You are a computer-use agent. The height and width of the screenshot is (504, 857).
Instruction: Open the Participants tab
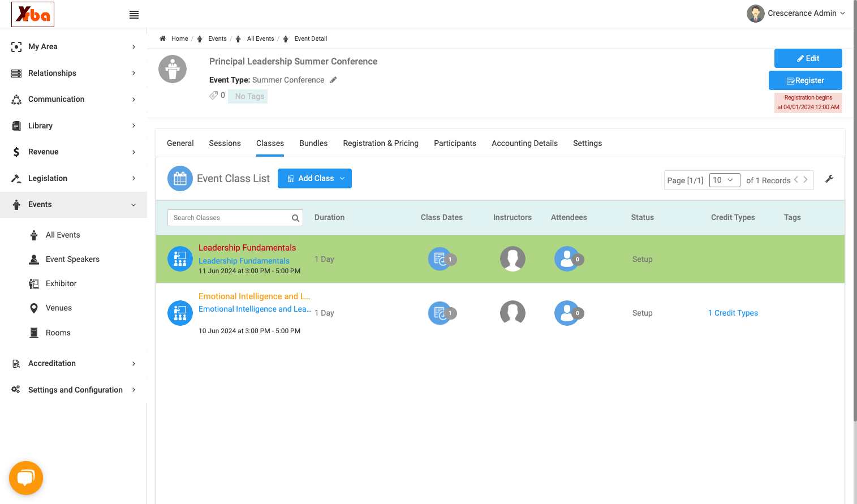[455, 143]
